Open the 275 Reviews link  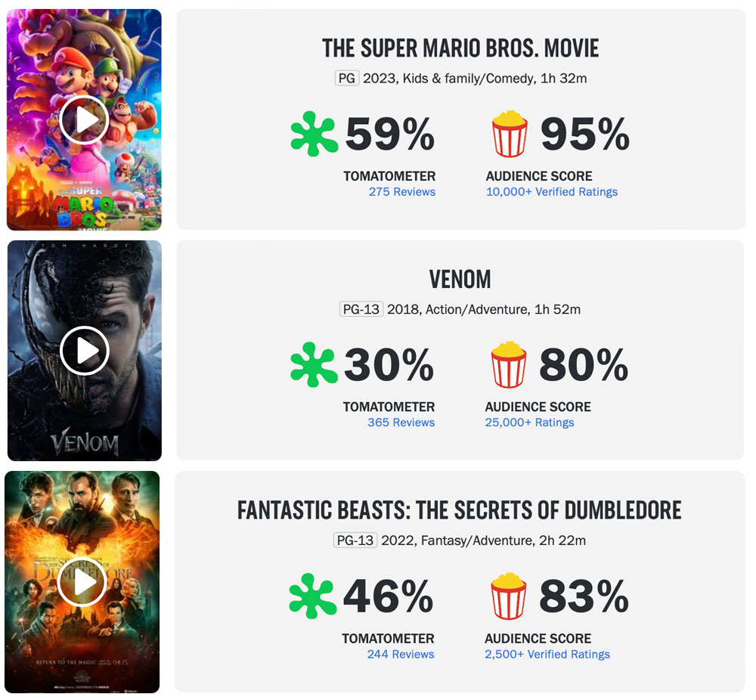tap(402, 192)
